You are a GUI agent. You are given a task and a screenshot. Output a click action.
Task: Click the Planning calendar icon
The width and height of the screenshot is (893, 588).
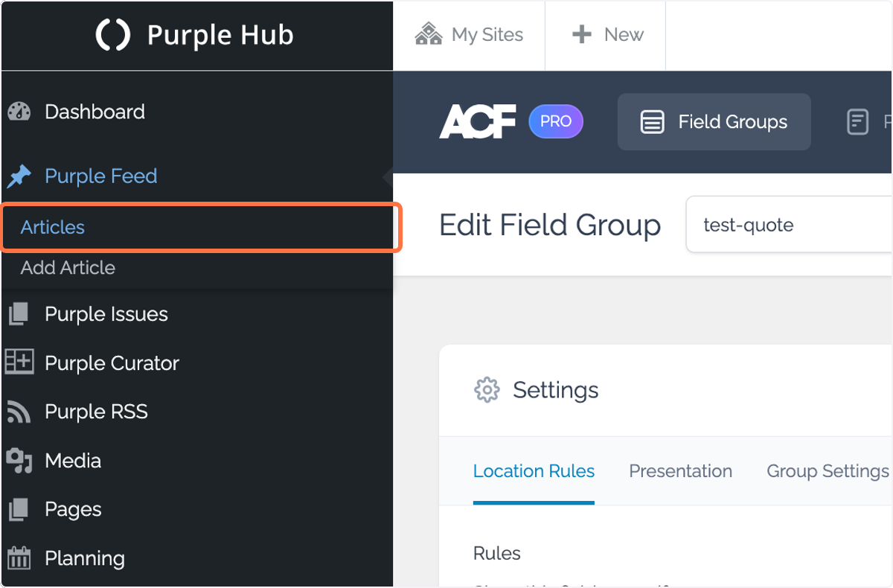pos(19,558)
